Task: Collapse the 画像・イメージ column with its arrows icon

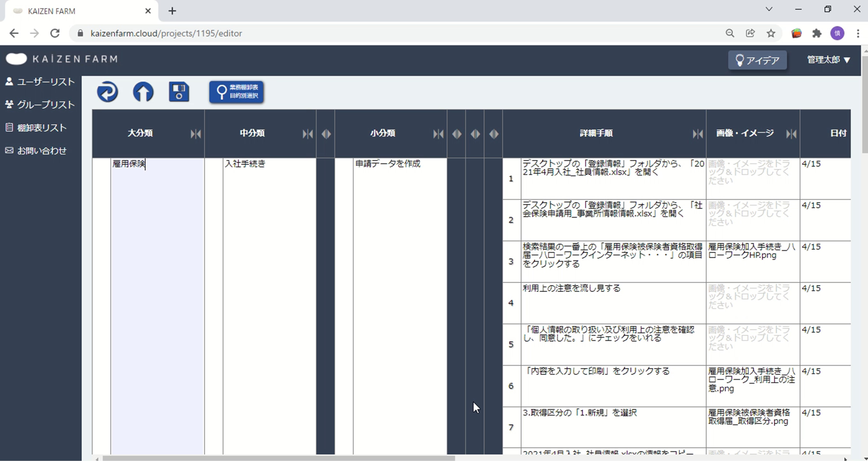Action: 792,134
